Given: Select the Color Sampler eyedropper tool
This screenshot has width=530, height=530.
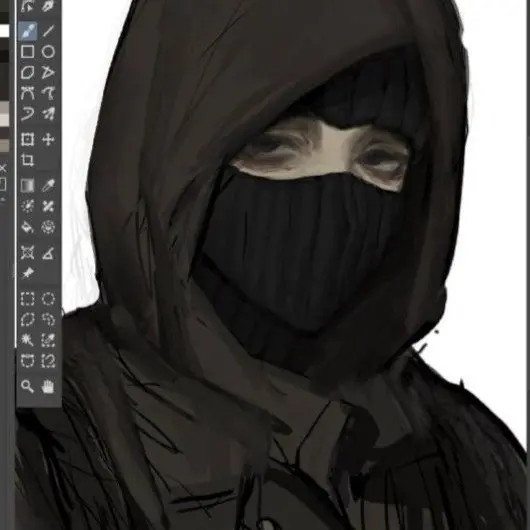Looking at the screenshot, I should coord(48,186).
